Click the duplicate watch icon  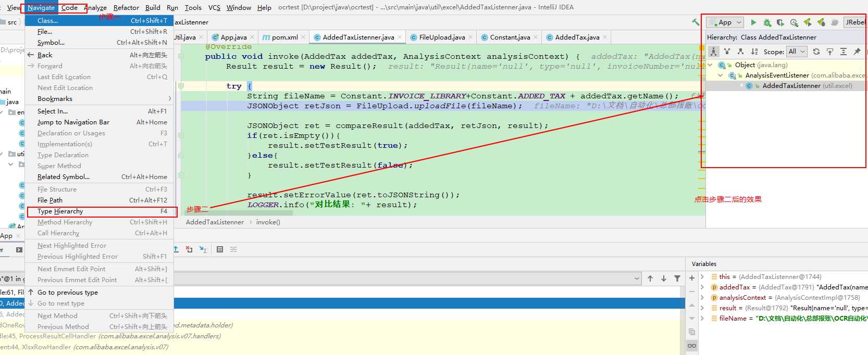(692, 332)
